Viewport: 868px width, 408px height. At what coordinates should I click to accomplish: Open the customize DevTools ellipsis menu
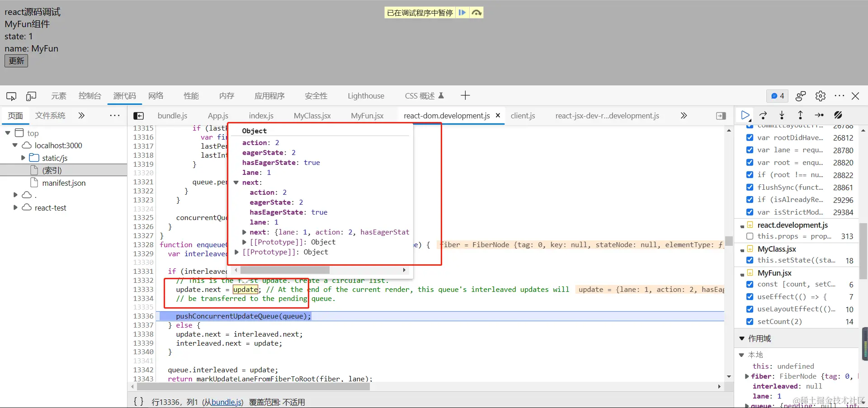(840, 96)
